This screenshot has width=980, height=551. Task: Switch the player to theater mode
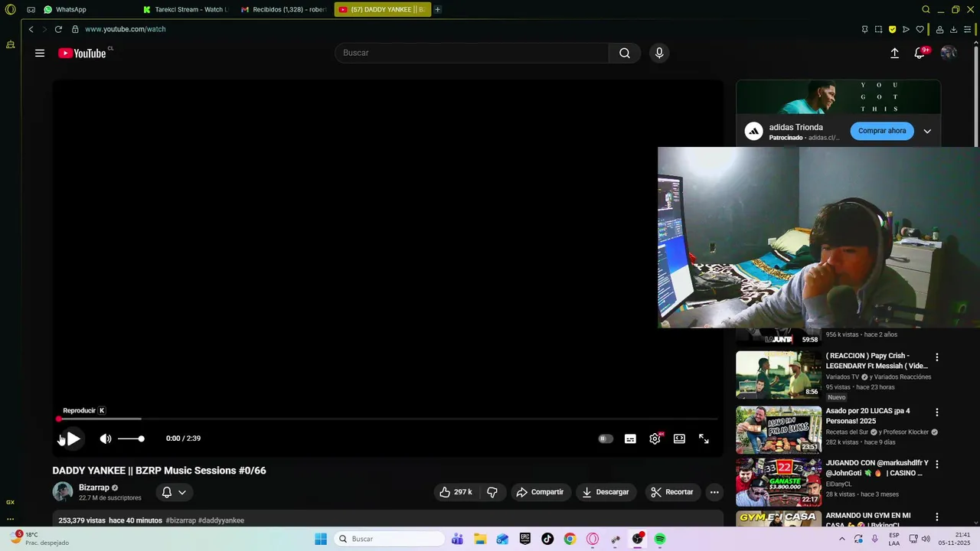tap(679, 439)
